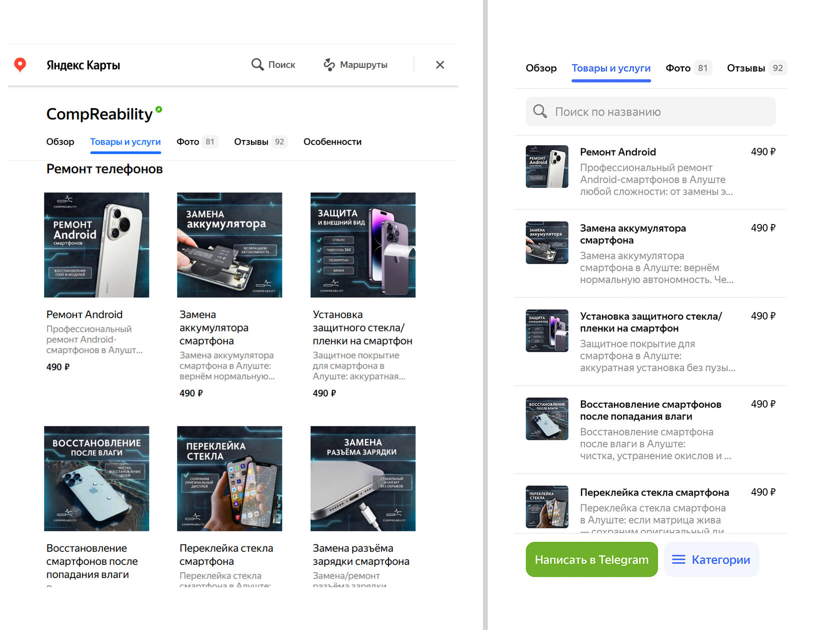Image resolution: width=840 pixels, height=630 pixels.
Task: Click the Переклейка стекла смартфона title in the left grid
Action: pos(226,554)
